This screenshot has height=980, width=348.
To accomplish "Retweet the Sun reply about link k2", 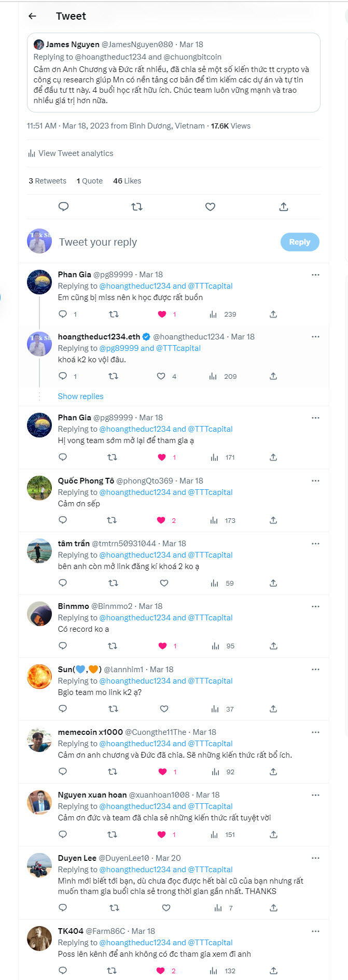I will pos(113,709).
